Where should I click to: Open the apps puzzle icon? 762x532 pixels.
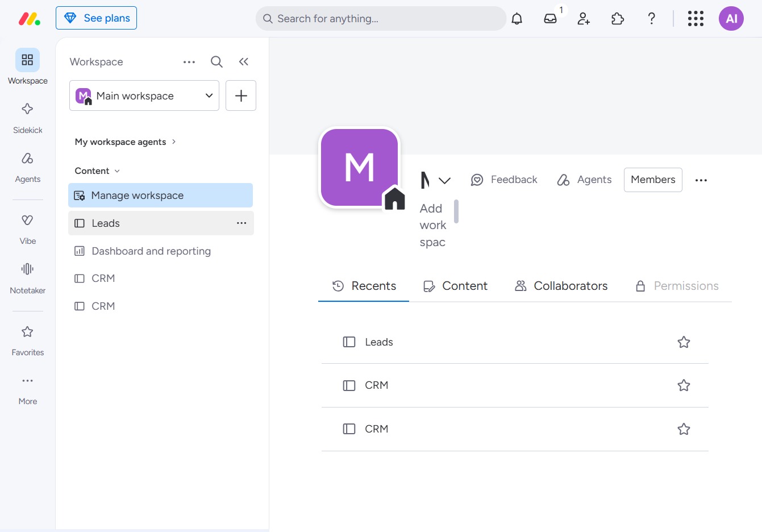[x=618, y=19]
